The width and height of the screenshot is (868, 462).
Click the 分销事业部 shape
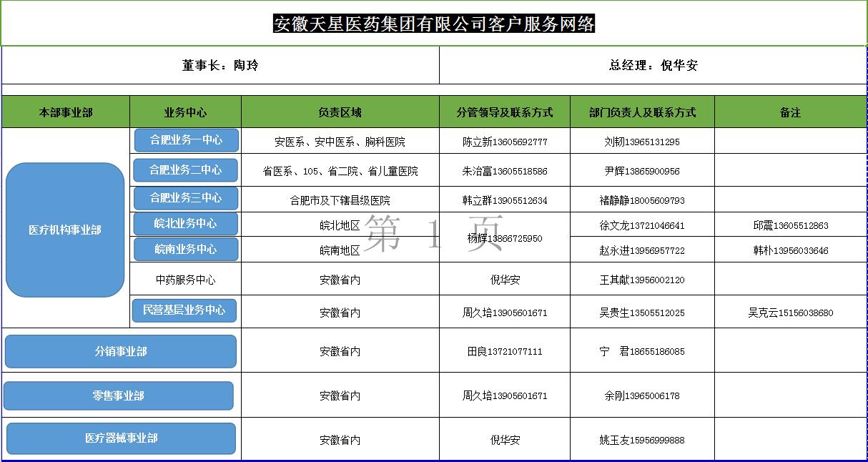point(121,351)
